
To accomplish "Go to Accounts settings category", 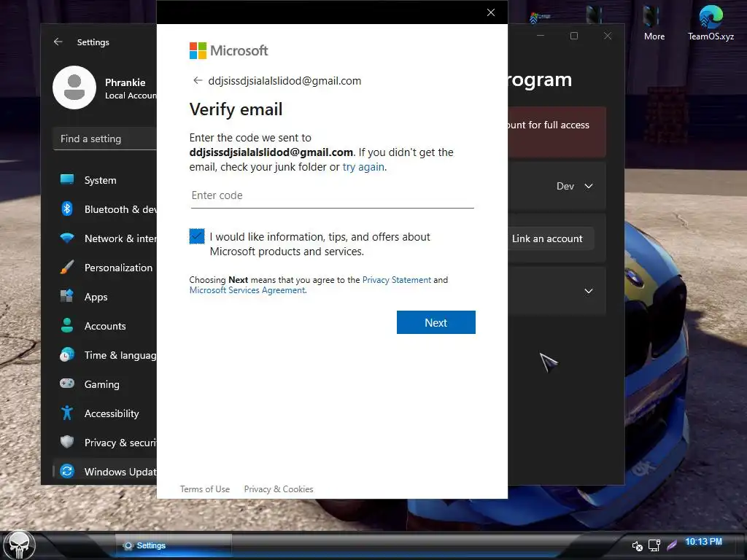I will [105, 326].
